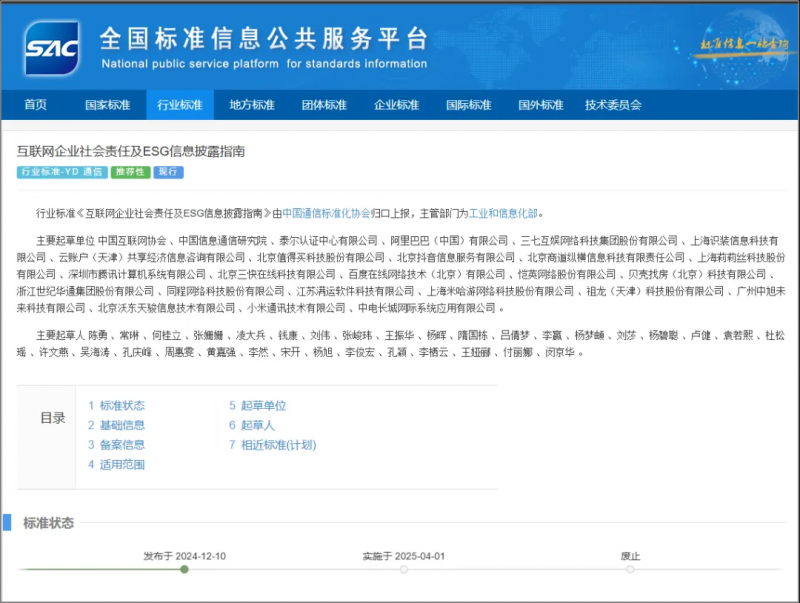Select the 行业标准 navigation tab

point(180,105)
